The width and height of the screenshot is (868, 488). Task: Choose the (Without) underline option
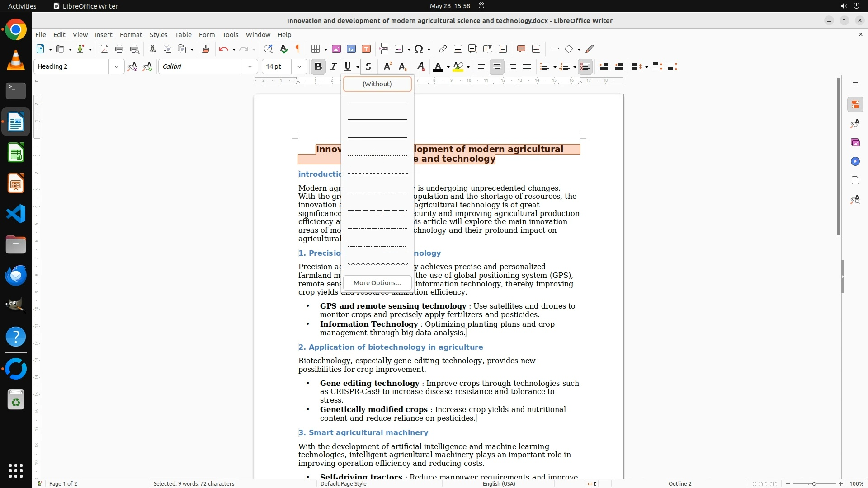click(x=377, y=84)
